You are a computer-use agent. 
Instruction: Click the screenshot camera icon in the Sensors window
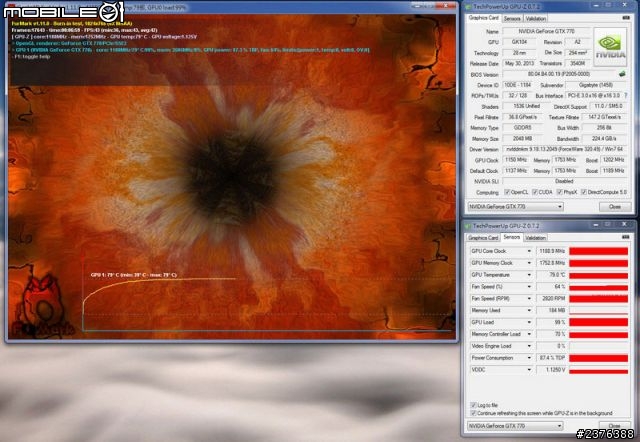pyautogui.click(x=626, y=237)
